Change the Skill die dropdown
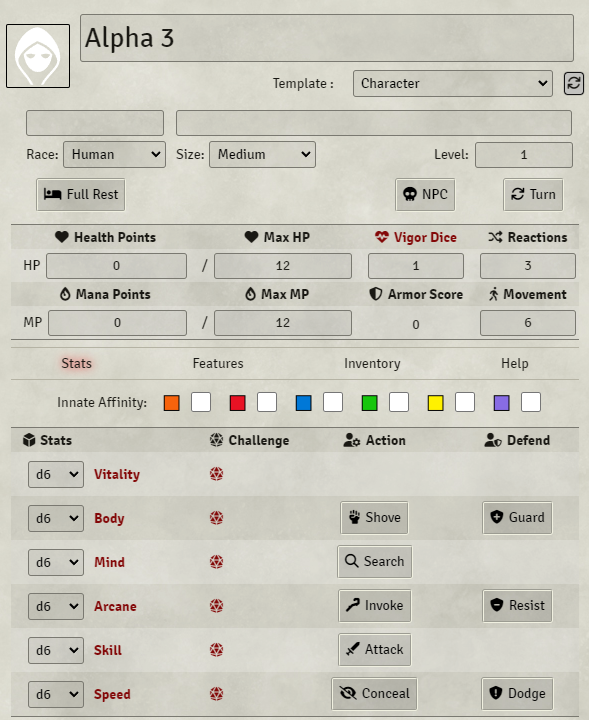 56,651
